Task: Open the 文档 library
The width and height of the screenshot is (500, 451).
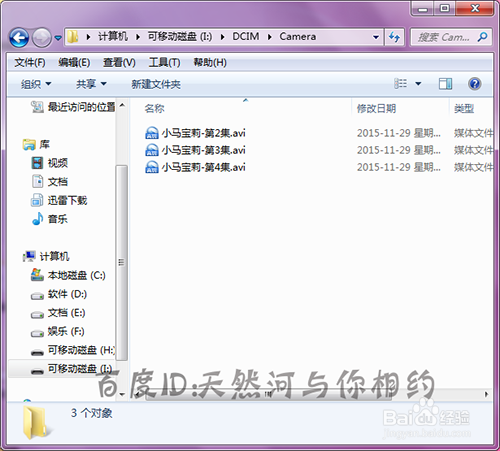Action: coord(58,182)
